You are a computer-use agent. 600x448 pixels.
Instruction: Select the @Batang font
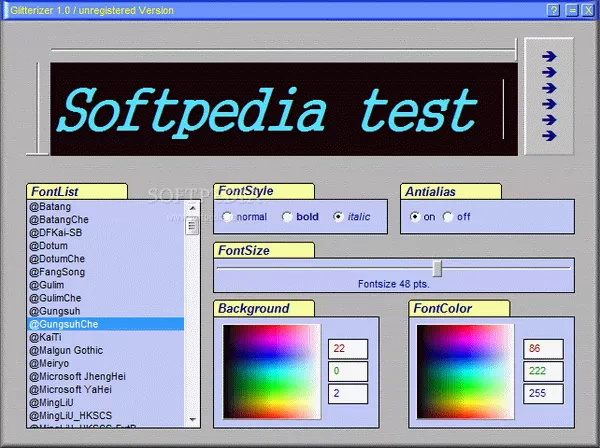click(x=106, y=207)
